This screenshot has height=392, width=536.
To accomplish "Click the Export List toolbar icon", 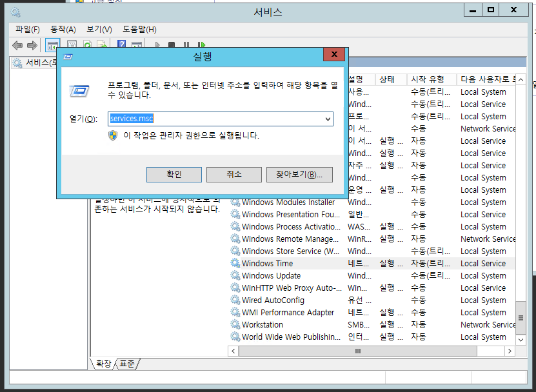I will tap(102, 44).
